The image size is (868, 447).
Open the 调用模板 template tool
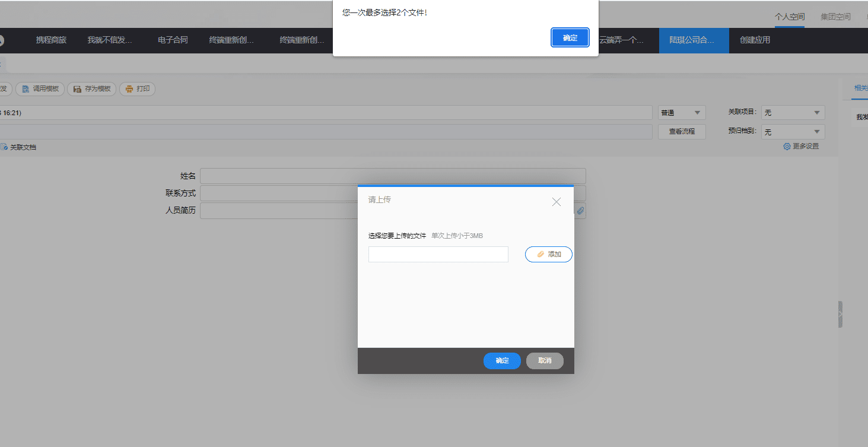pyautogui.click(x=40, y=89)
